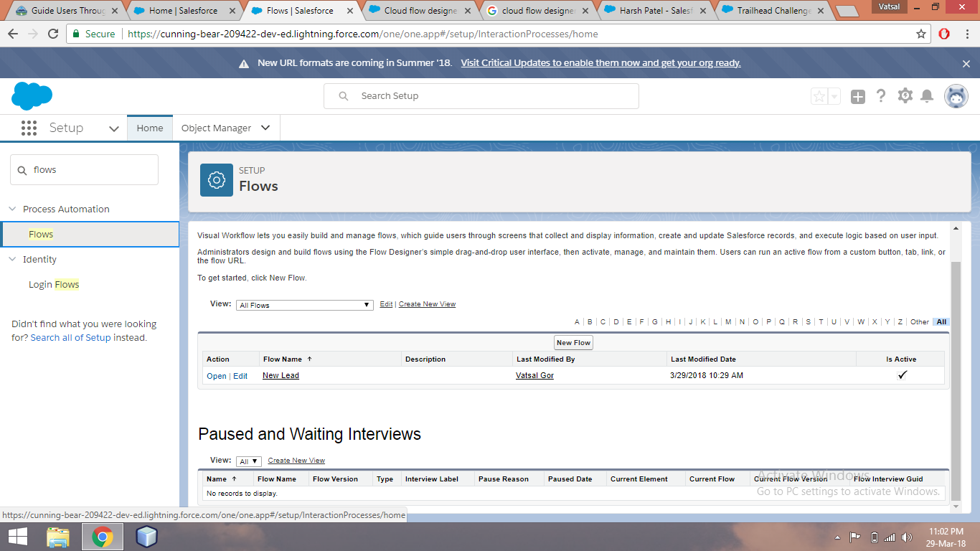Show hidden system tray icons arrow
Image resolution: width=980 pixels, height=551 pixels.
click(x=838, y=537)
